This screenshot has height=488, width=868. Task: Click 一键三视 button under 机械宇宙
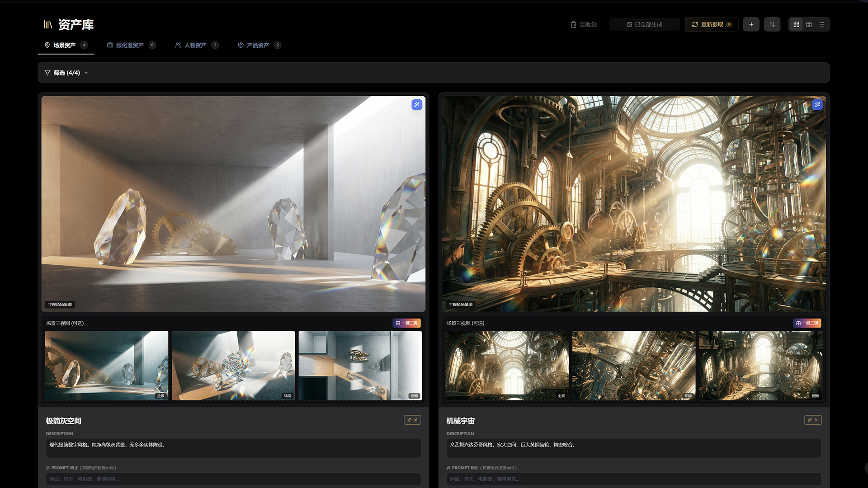click(x=807, y=323)
